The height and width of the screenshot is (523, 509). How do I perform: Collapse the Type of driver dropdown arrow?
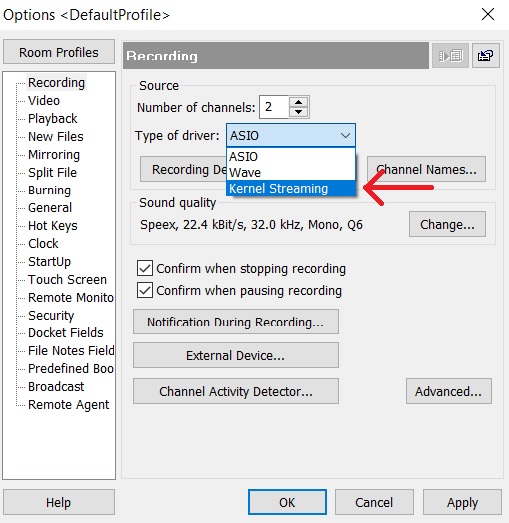click(345, 135)
